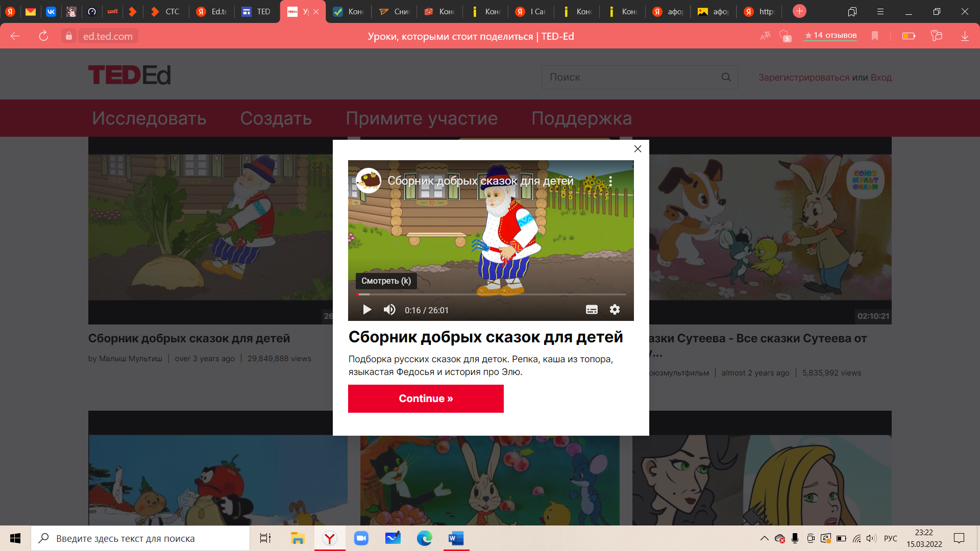This screenshot has height=551, width=980.
Task: Open the 14 отзывов site reviews
Action: point(830,35)
